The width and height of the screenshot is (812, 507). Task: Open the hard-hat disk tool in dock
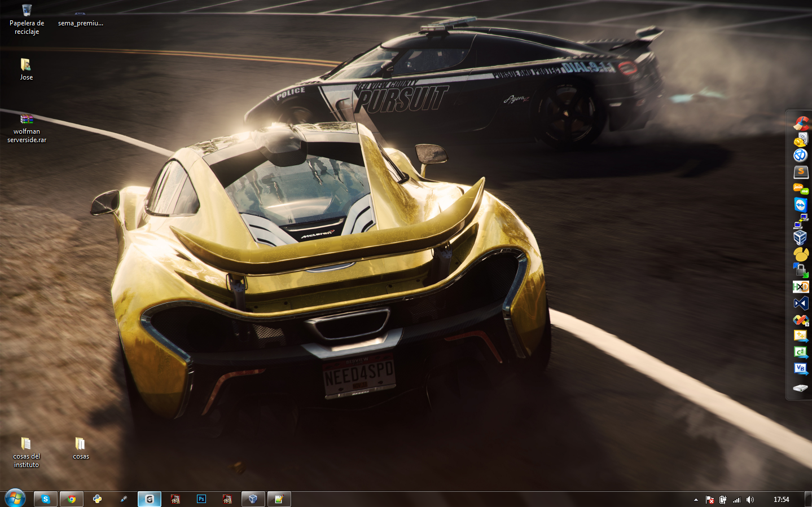pyautogui.click(x=801, y=139)
